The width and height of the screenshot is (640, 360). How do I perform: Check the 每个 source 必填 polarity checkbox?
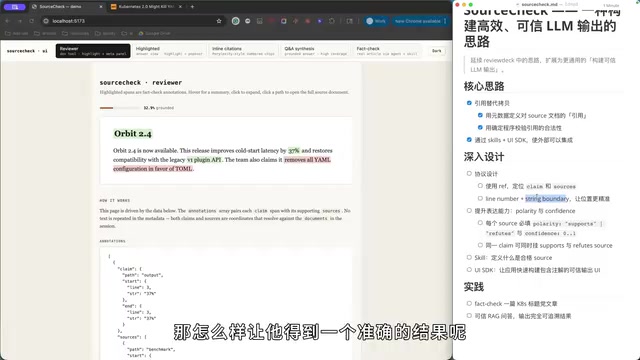(x=480, y=223)
